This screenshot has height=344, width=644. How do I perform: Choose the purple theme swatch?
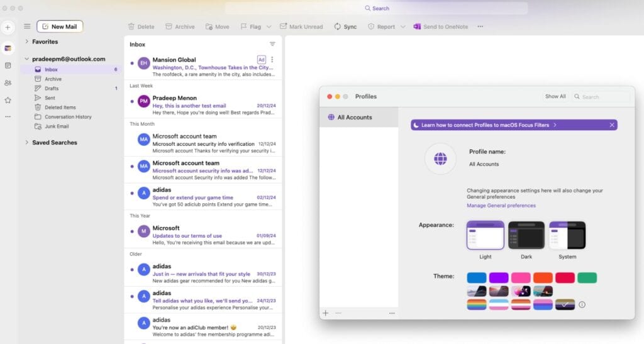(499, 278)
